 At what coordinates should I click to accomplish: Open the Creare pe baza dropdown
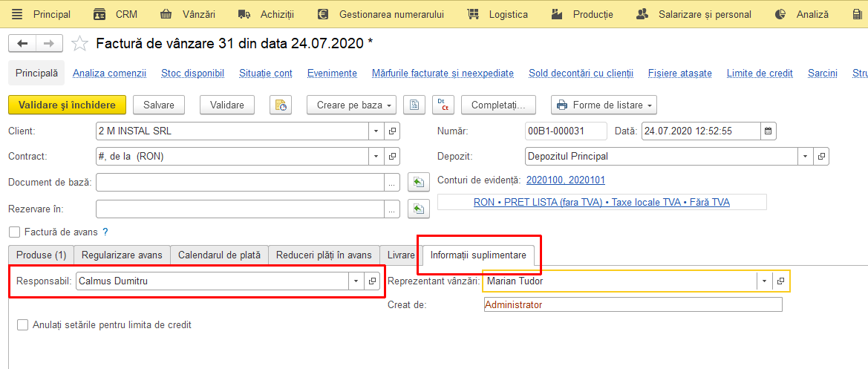[x=352, y=105]
